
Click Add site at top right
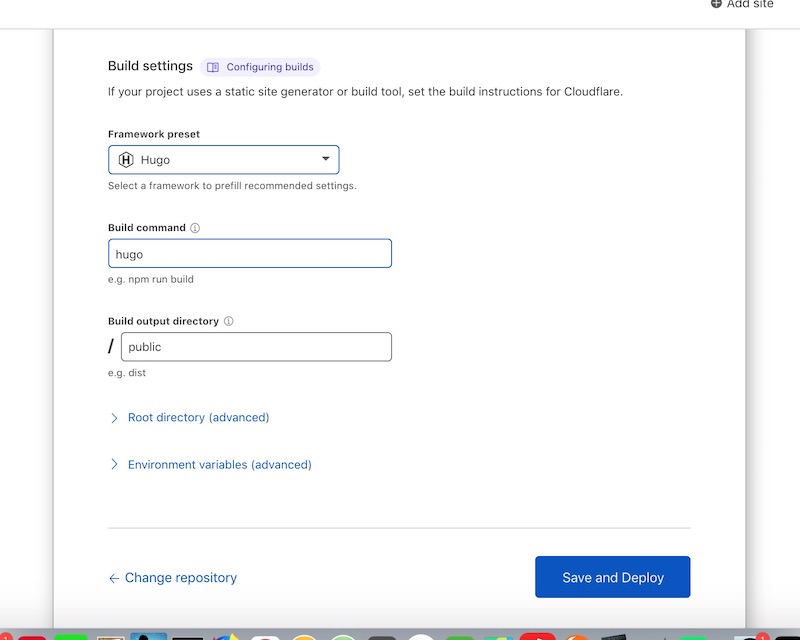742,4
